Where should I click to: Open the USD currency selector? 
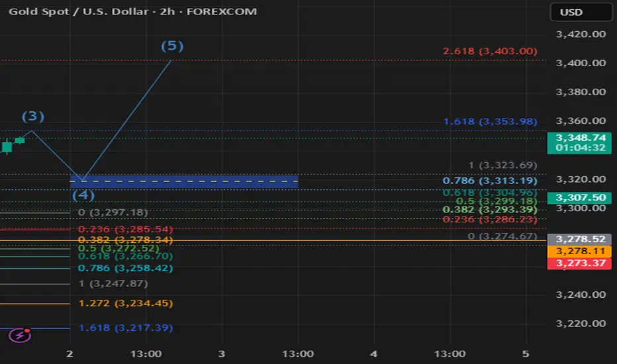[581, 12]
